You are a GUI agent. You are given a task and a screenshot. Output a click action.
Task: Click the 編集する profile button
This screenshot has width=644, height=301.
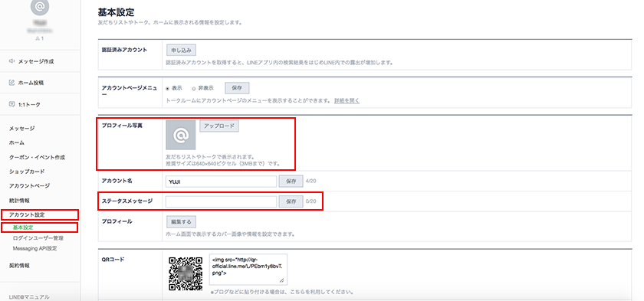click(181, 222)
